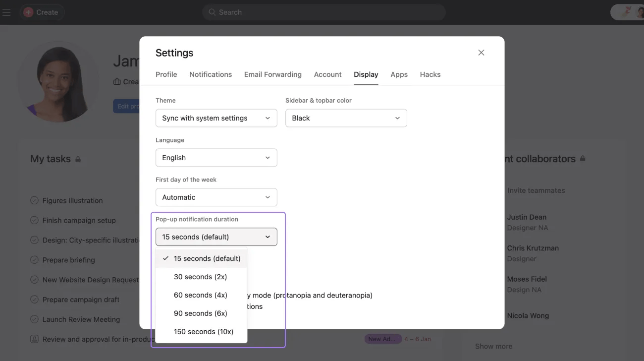The width and height of the screenshot is (644, 361).
Task: Click the lock icon beside collaborators heading
Action: (583, 158)
